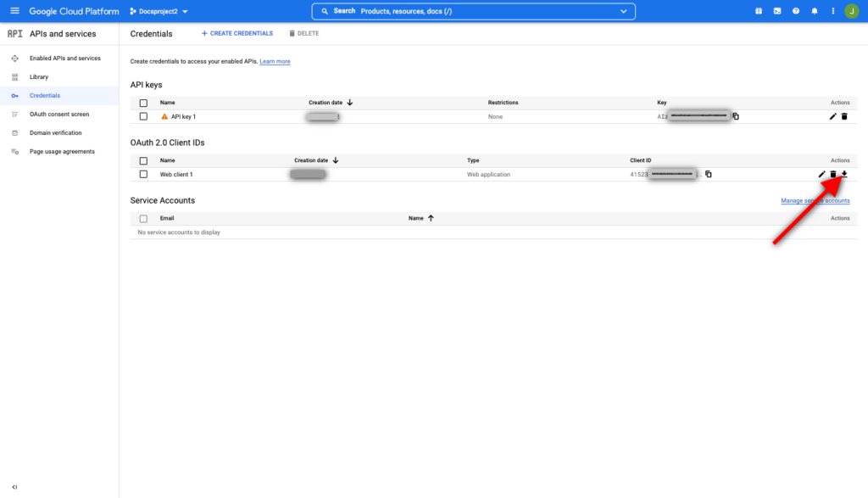Delete API key 1 using its trash icon
This screenshot has width=868, height=498.
click(x=844, y=116)
